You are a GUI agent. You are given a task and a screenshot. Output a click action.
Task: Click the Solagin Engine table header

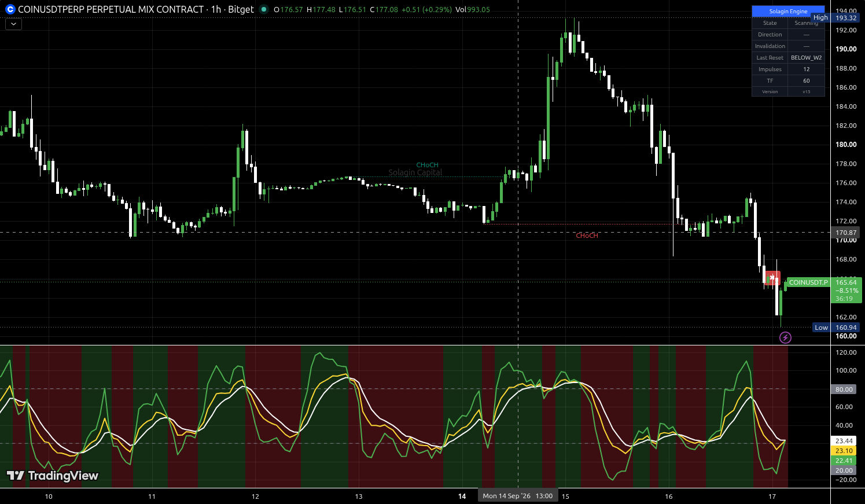point(788,11)
